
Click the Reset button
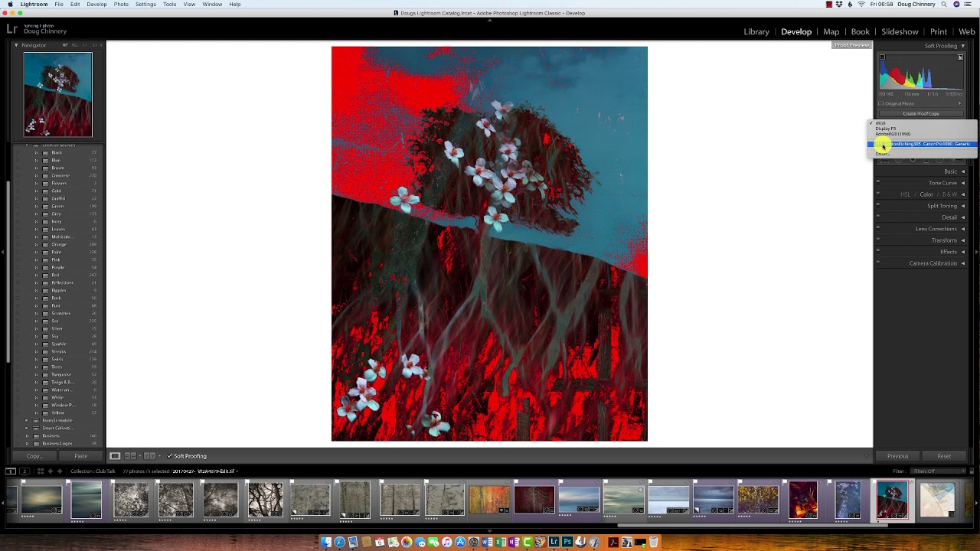[x=944, y=456]
